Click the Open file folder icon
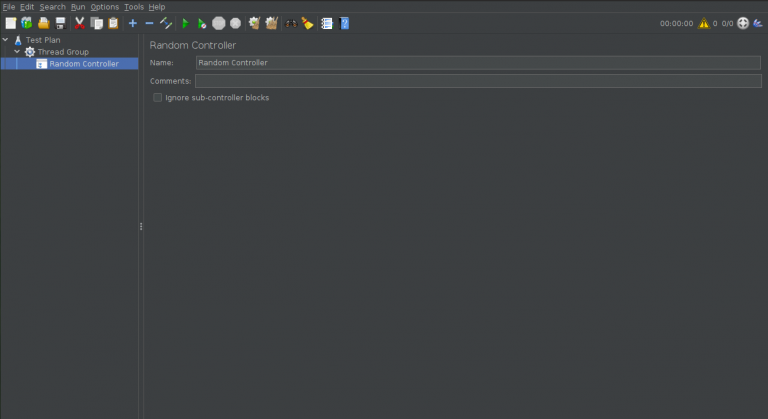The width and height of the screenshot is (768, 419). point(44,23)
